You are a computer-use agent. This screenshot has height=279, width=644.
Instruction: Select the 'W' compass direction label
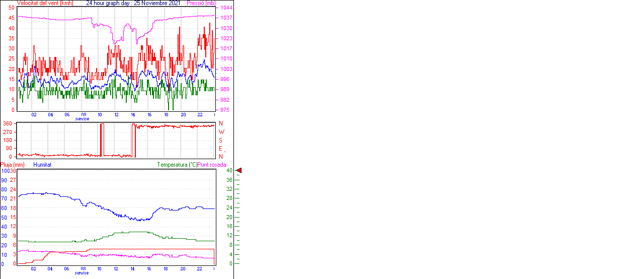pos(221,132)
